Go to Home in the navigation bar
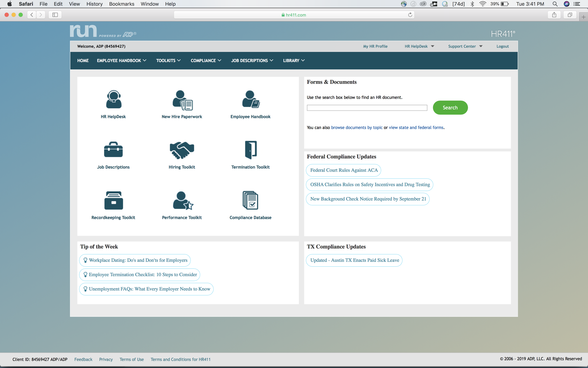Image resolution: width=588 pixels, height=368 pixels. point(83,61)
